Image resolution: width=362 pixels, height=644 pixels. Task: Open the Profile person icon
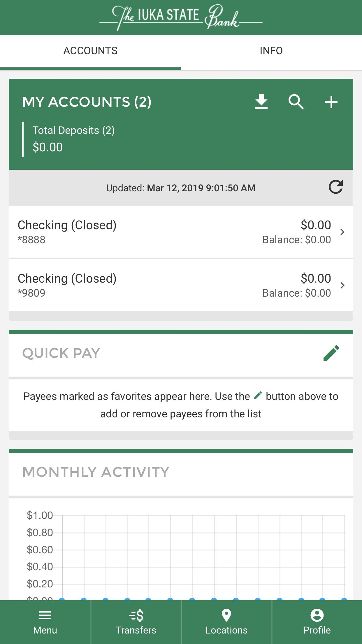pyautogui.click(x=317, y=615)
